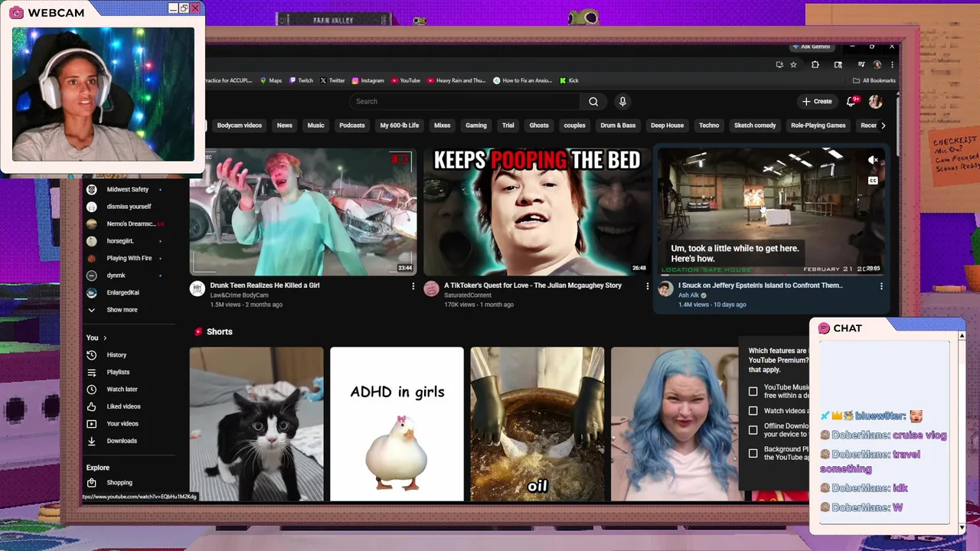Open YouTube notifications bell
980x551 pixels.
[x=851, y=101]
